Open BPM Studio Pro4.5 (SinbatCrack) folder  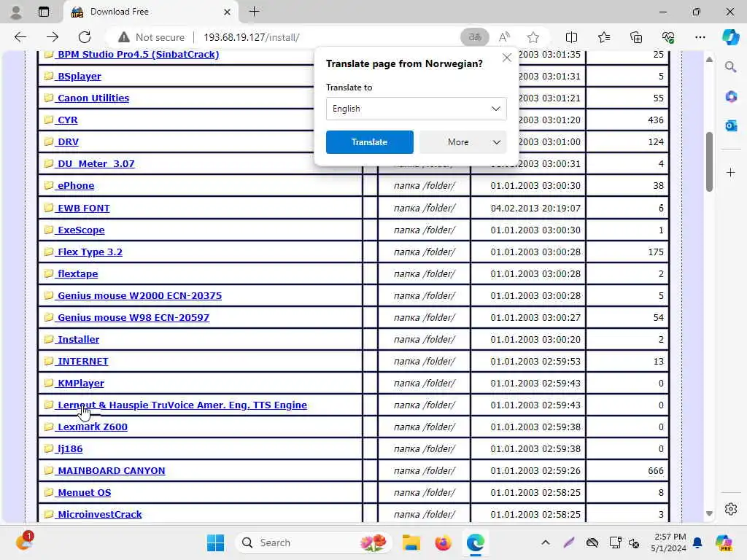138,54
